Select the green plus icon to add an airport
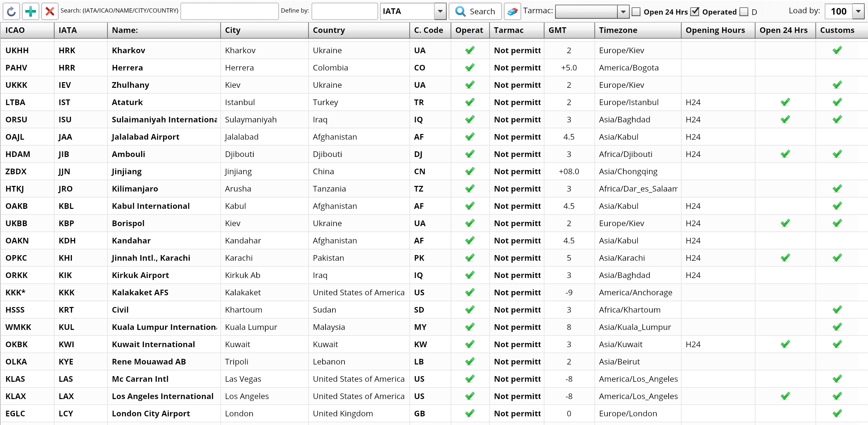The image size is (868, 425). pos(30,11)
